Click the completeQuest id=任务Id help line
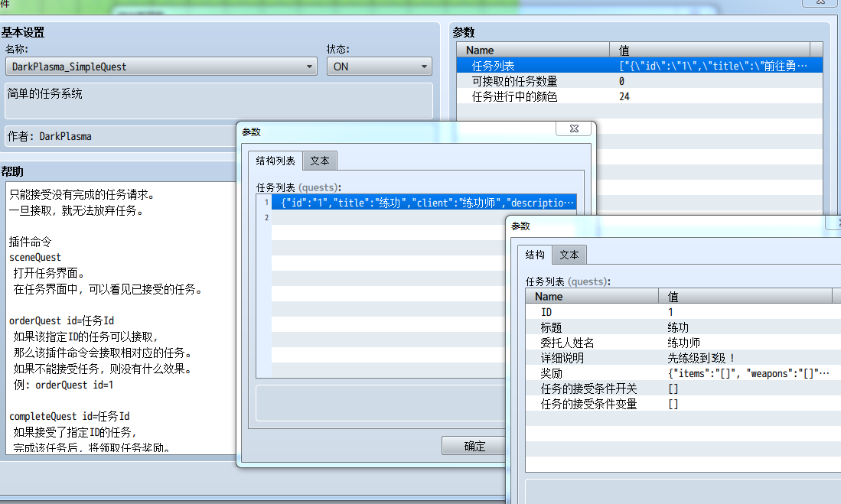Image resolution: width=841 pixels, height=504 pixels. pos(69,416)
